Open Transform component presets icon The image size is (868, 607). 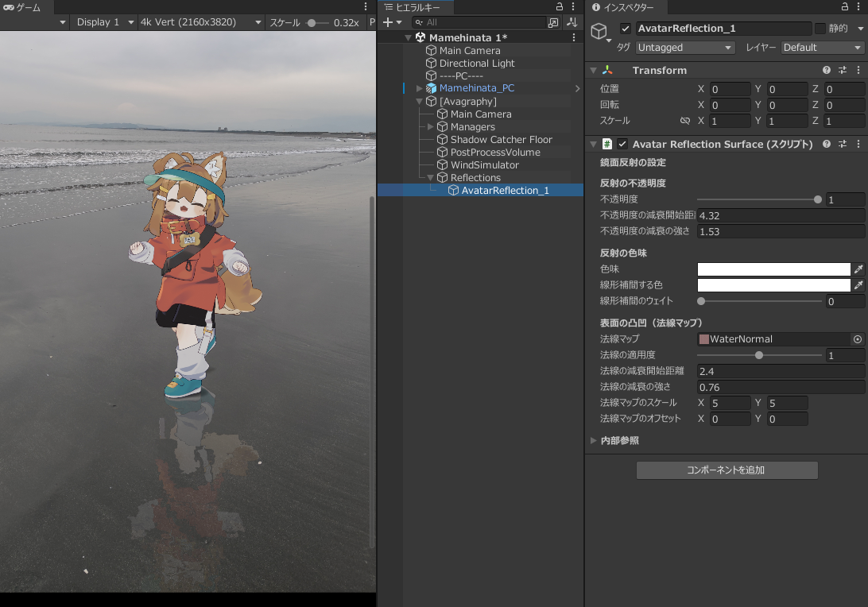pyautogui.click(x=843, y=70)
